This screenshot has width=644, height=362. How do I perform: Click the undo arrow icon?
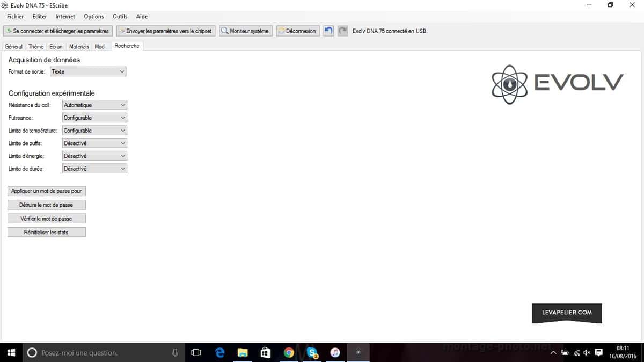click(x=328, y=31)
